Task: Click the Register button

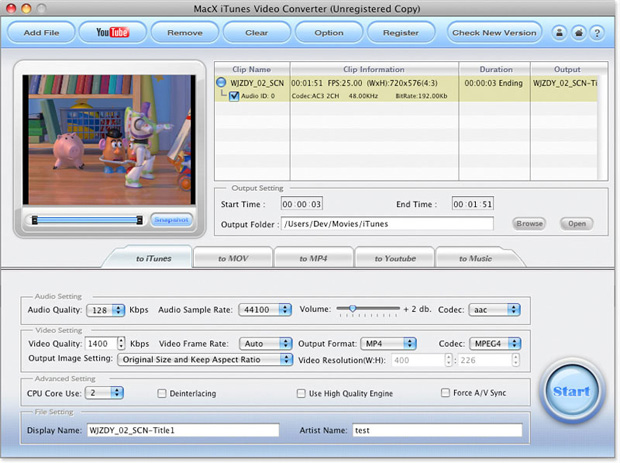Action: pos(401,32)
